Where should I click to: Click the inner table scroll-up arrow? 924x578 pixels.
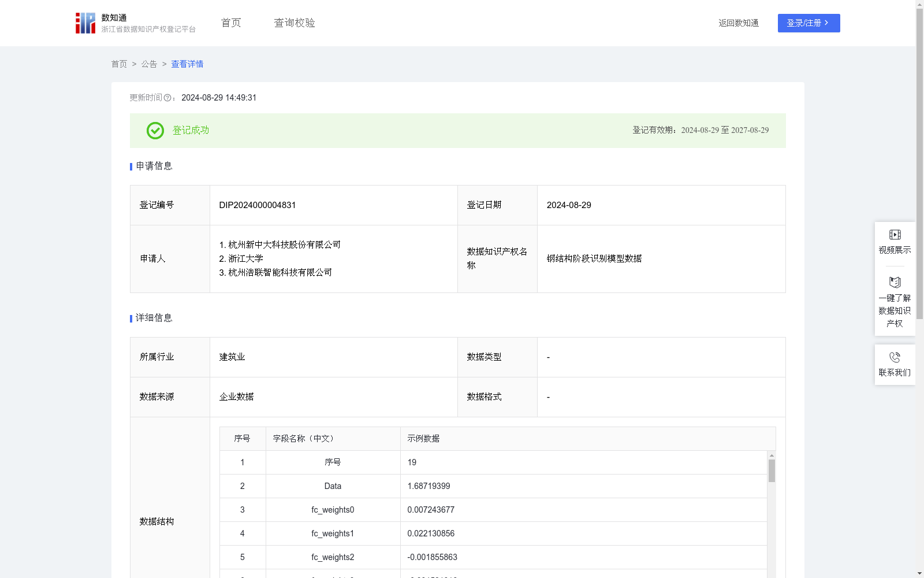[x=772, y=455]
